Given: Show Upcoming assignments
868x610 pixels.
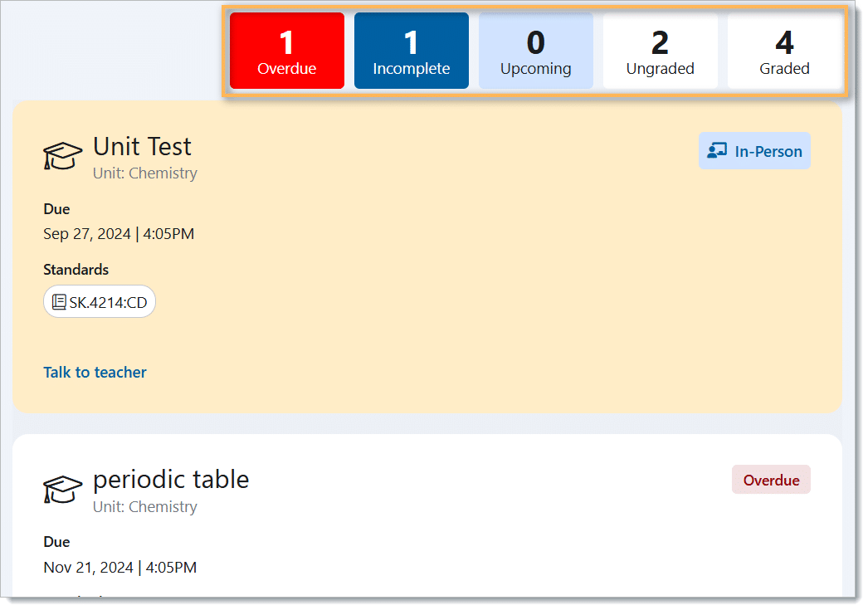Looking at the screenshot, I should pos(536,51).
